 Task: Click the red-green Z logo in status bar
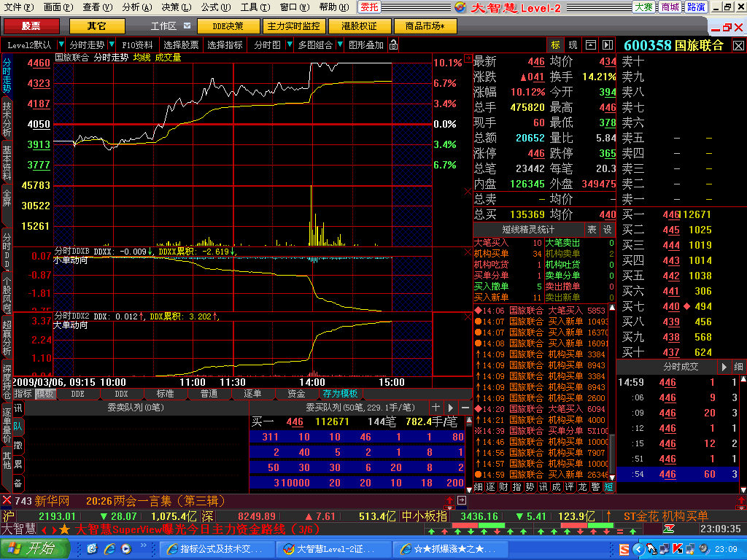669,529
